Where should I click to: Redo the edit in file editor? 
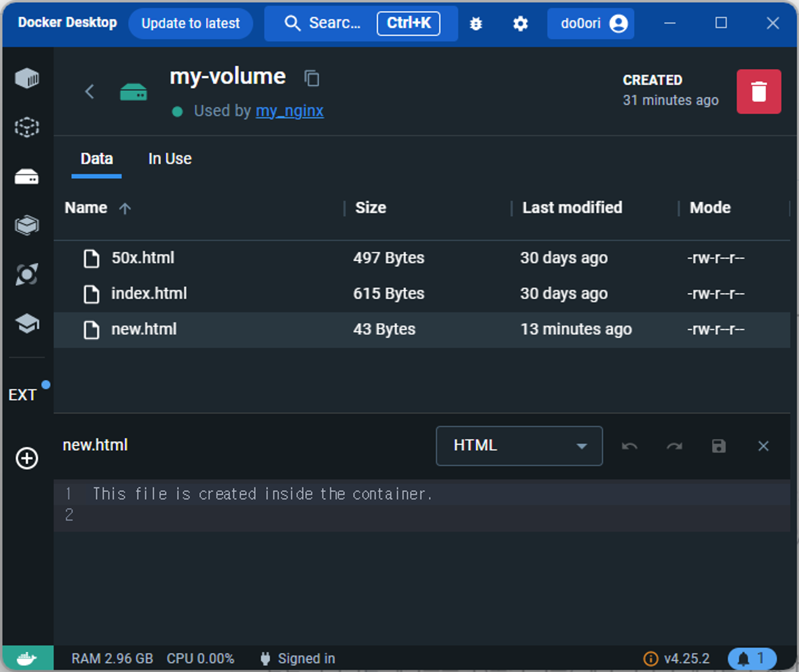coord(674,446)
